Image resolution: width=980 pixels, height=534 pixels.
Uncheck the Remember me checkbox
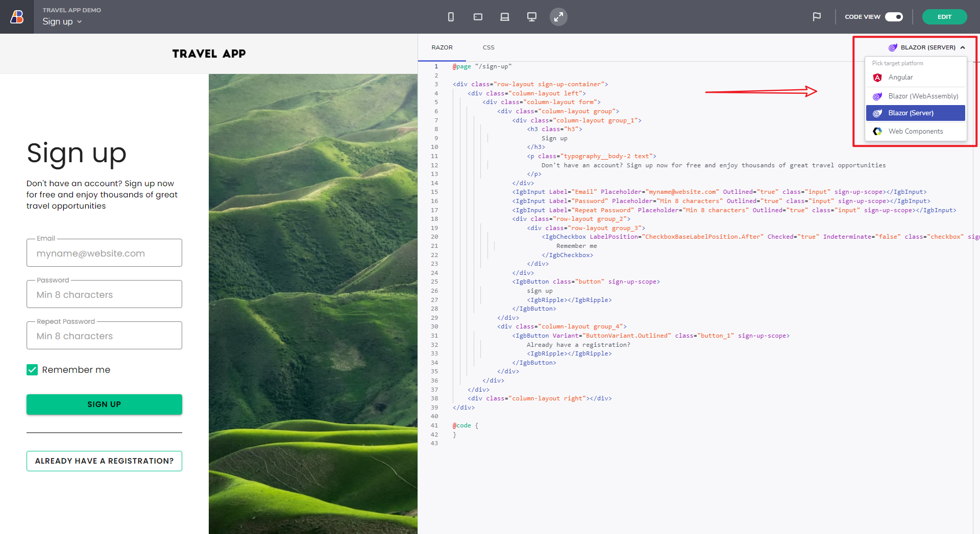[x=32, y=370]
